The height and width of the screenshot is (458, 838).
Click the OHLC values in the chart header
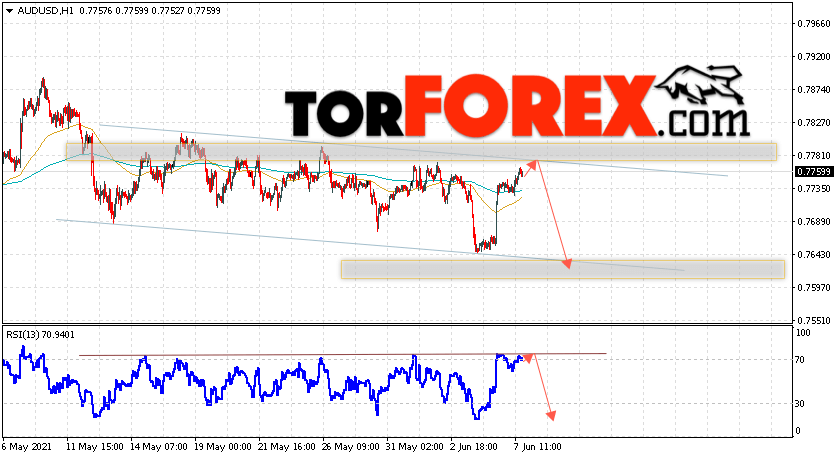150,10
